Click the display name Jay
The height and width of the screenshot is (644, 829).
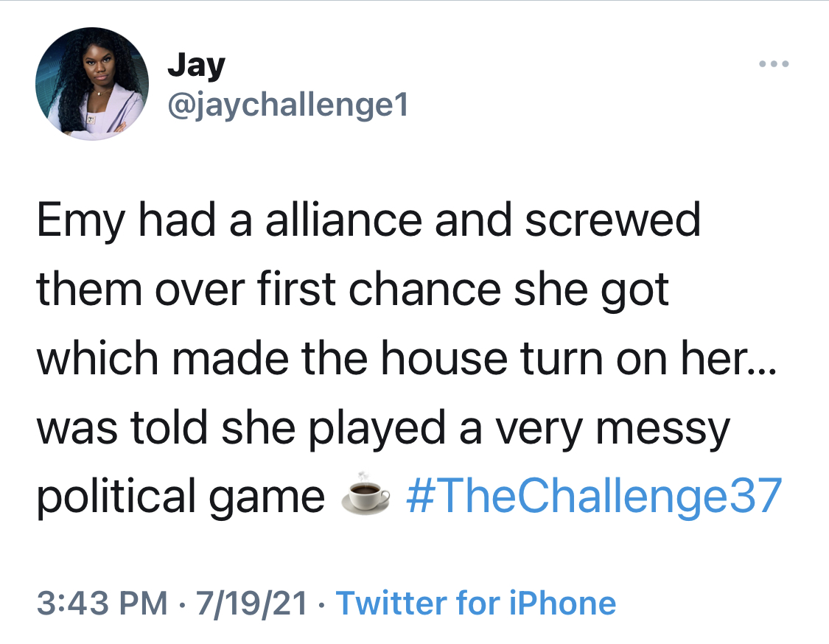pos(196,66)
